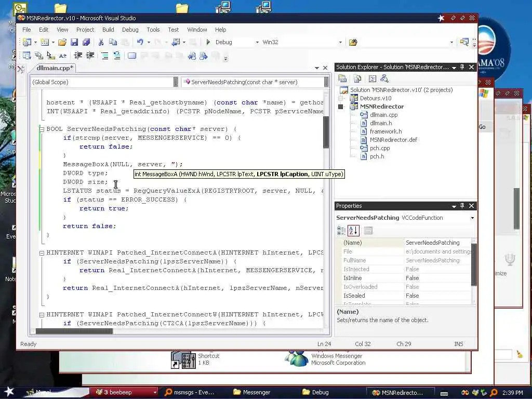Click the Save All icon
This screenshot has width=532, height=399.
pyautogui.click(x=86, y=42)
